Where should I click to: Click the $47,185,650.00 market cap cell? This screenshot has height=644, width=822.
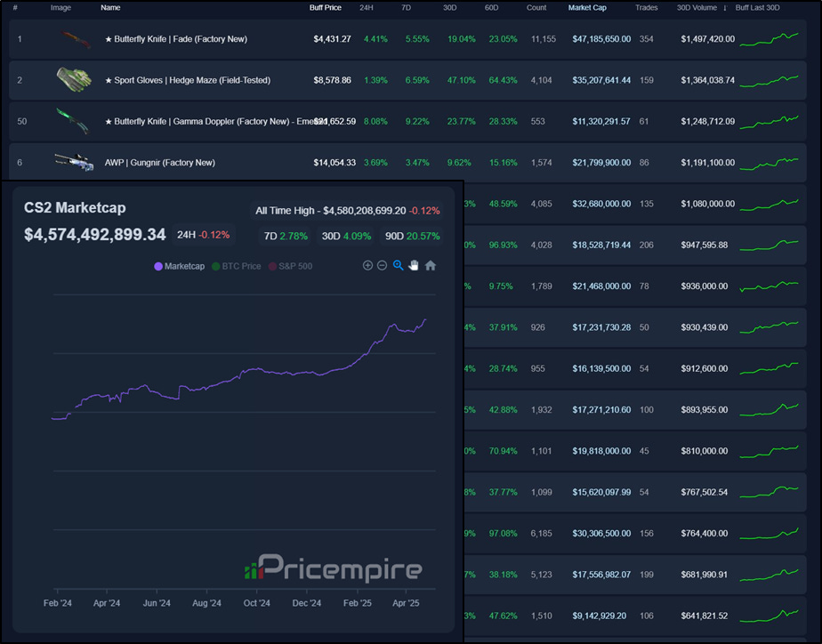601,39
